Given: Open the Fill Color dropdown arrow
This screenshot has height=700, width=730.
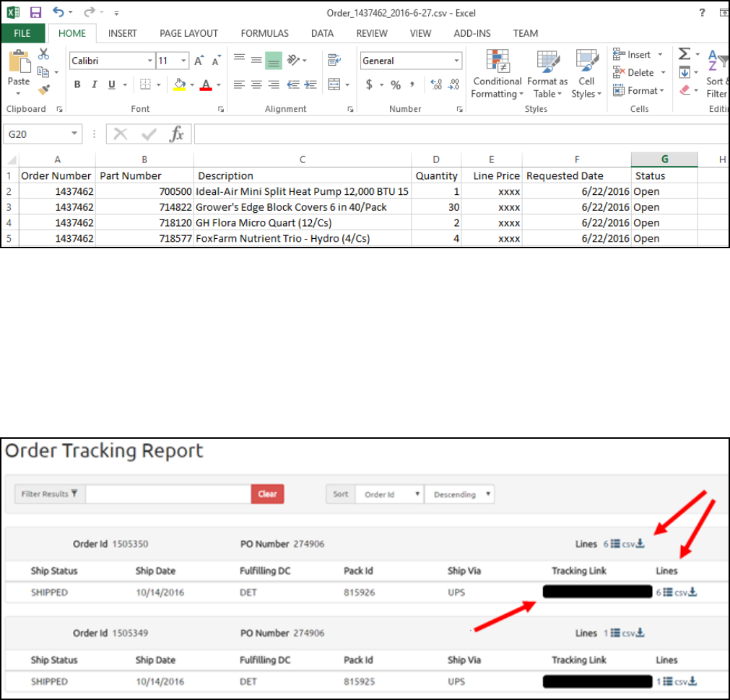Looking at the screenshot, I should point(192,84).
